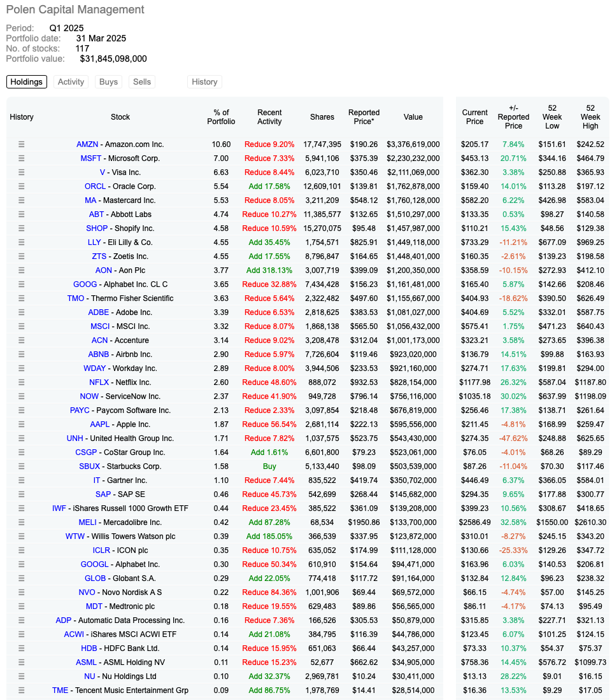The width and height of the screenshot is (612, 700).
Task: Sort by 52 Week High column header
Action: pyautogui.click(x=590, y=117)
